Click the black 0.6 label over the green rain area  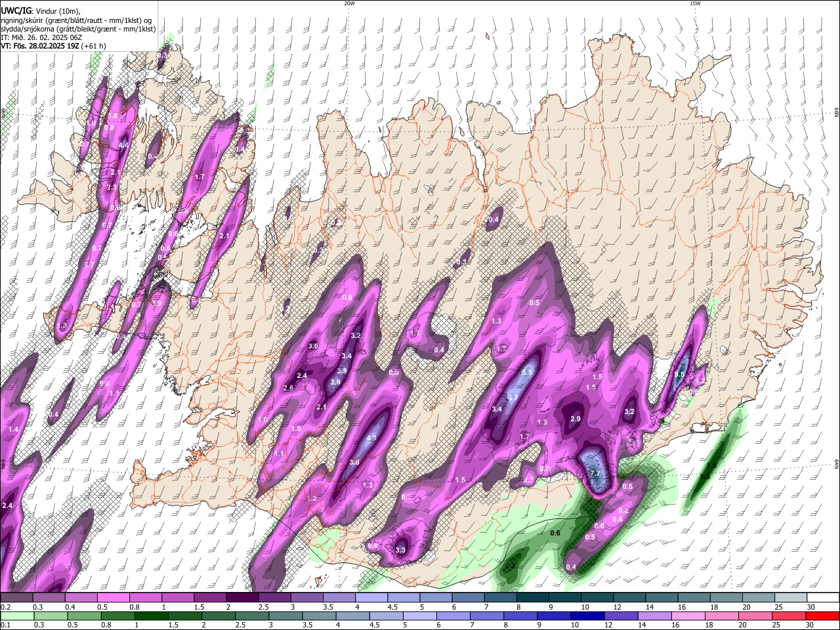pyautogui.click(x=555, y=533)
